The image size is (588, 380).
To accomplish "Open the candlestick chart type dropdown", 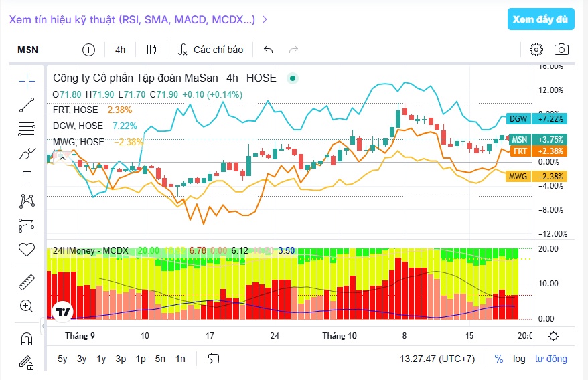I will click(x=151, y=50).
